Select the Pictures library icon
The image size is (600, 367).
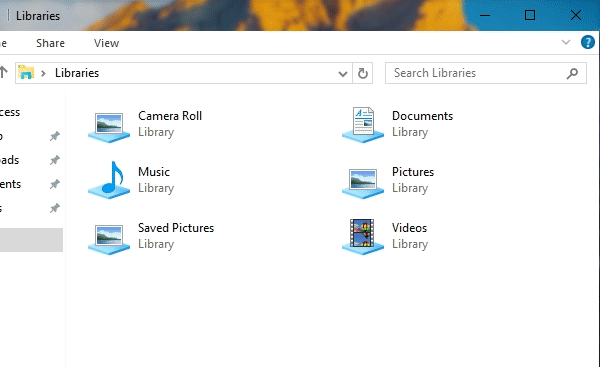tap(363, 183)
